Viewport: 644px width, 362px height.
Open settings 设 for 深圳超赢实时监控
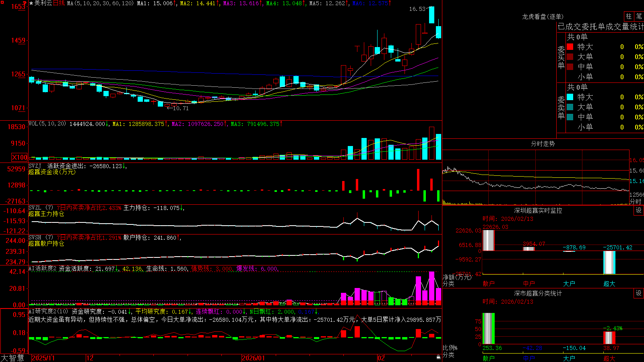click(x=639, y=210)
